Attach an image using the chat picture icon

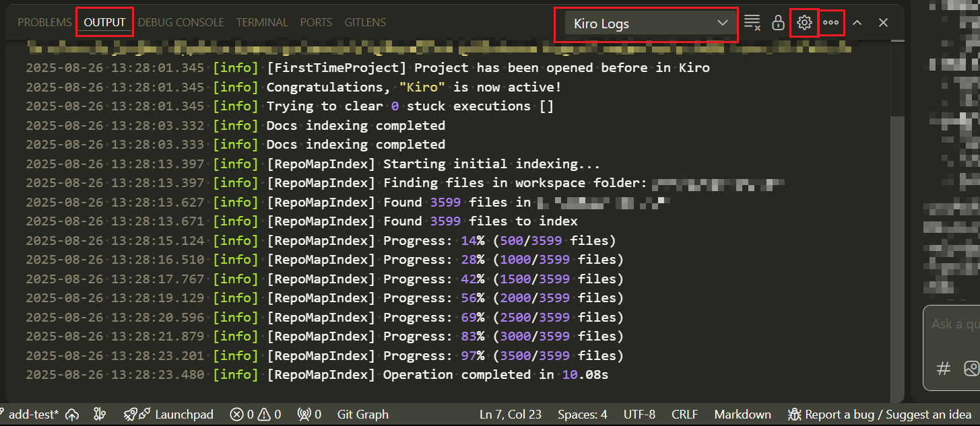pos(971,368)
